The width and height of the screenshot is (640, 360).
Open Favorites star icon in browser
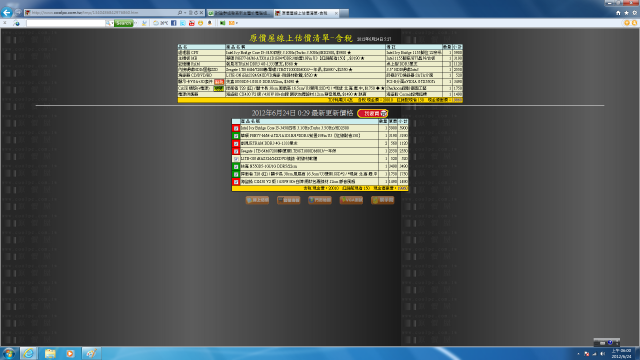626,13
